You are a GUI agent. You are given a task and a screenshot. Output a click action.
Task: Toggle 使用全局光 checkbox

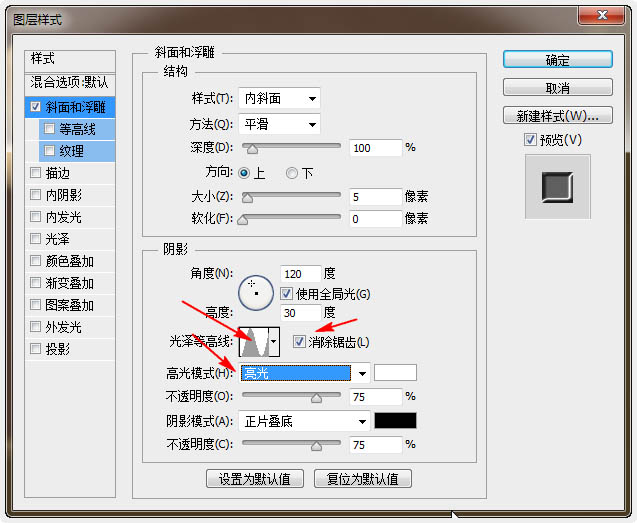click(286, 293)
